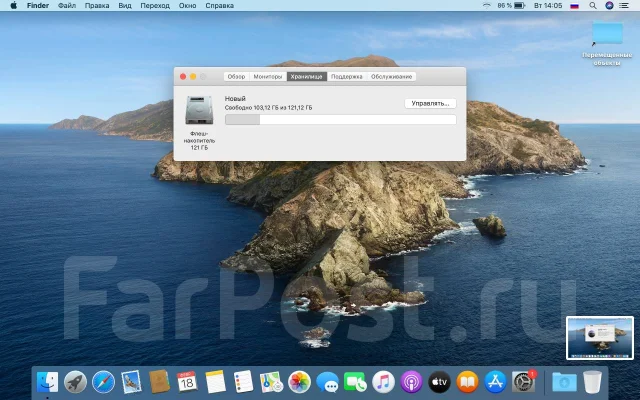
Task: Open Downloads folder in Dock
Action: point(564,382)
